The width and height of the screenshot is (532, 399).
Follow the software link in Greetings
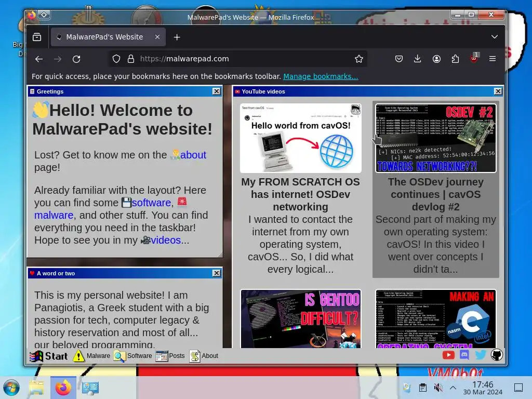[151, 203]
